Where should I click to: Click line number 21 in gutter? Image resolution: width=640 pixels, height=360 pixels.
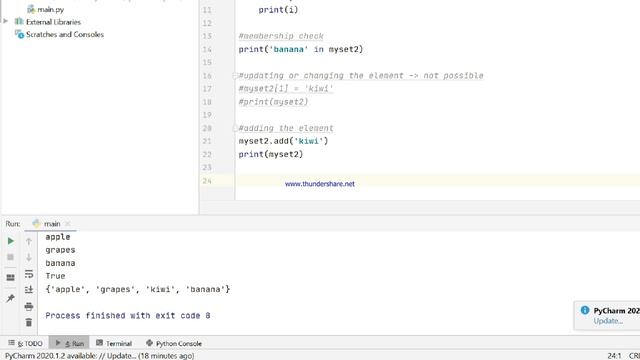pos(207,141)
